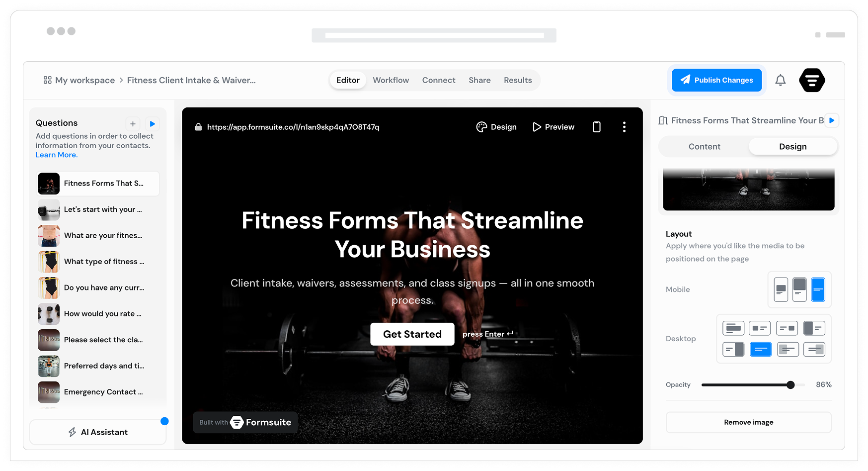The width and height of the screenshot is (868, 471).
Task: Expand the My workspace breadcrumb
Action: click(x=79, y=80)
